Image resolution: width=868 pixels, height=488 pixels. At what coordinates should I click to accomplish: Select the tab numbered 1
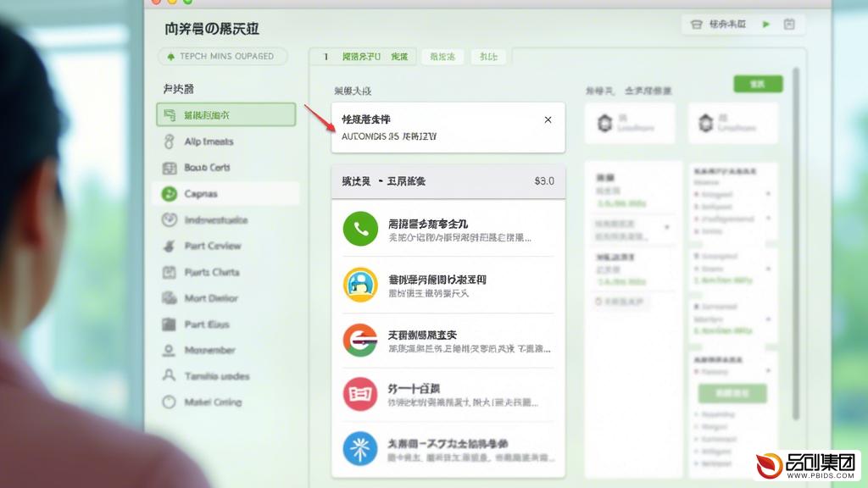coord(362,57)
